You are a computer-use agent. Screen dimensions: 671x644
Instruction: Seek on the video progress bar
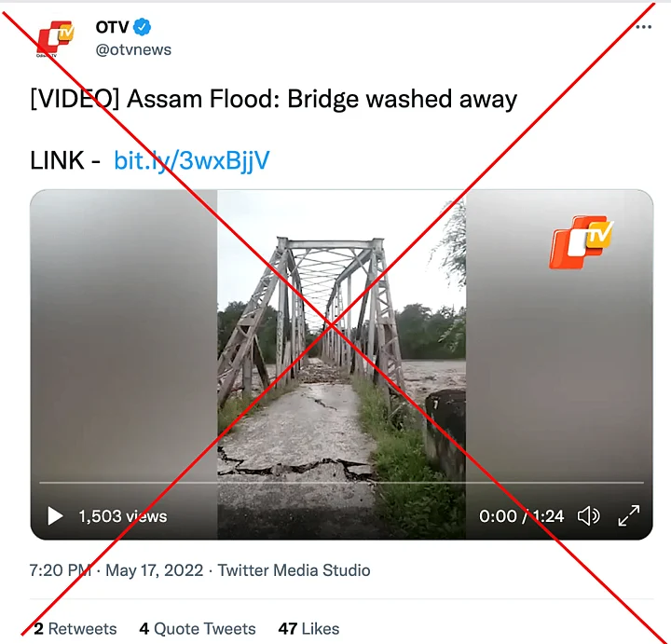(341, 483)
